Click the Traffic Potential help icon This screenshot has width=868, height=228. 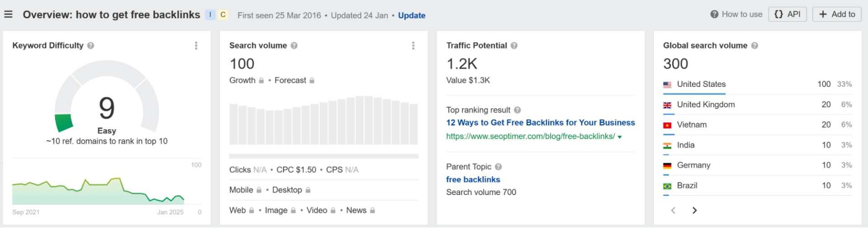click(x=514, y=46)
